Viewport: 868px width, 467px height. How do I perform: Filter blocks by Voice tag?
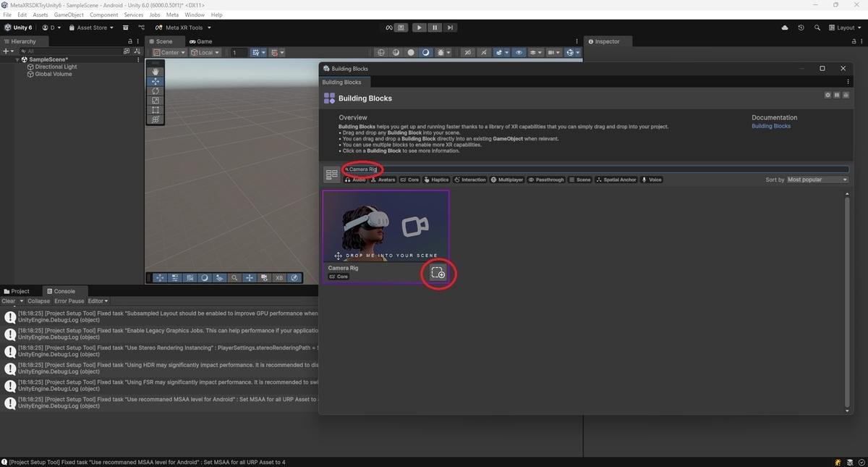coord(652,180)
